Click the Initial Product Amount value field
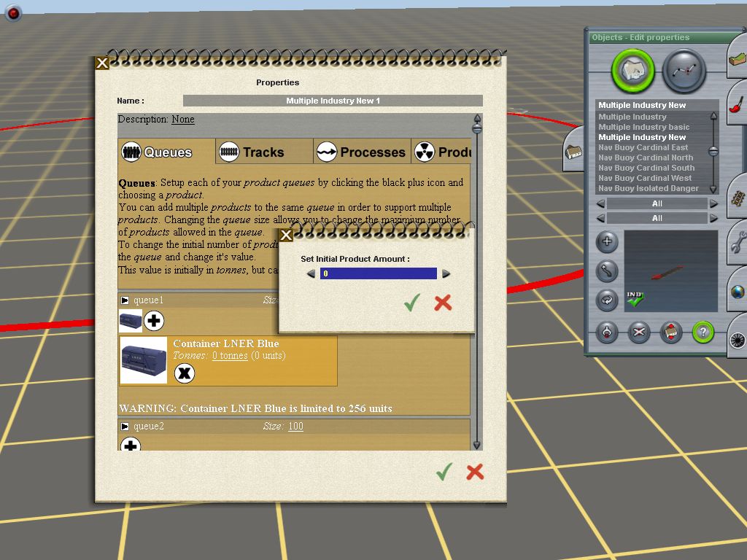Screen dimensions: 747x560 [x=378, y=274]
